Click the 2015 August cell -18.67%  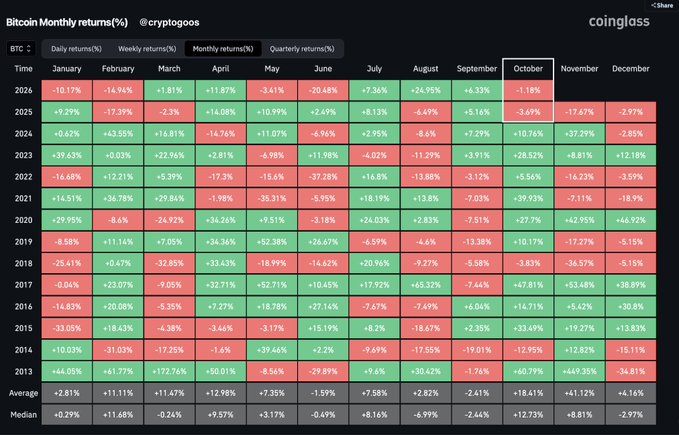[x=426, y=328]
